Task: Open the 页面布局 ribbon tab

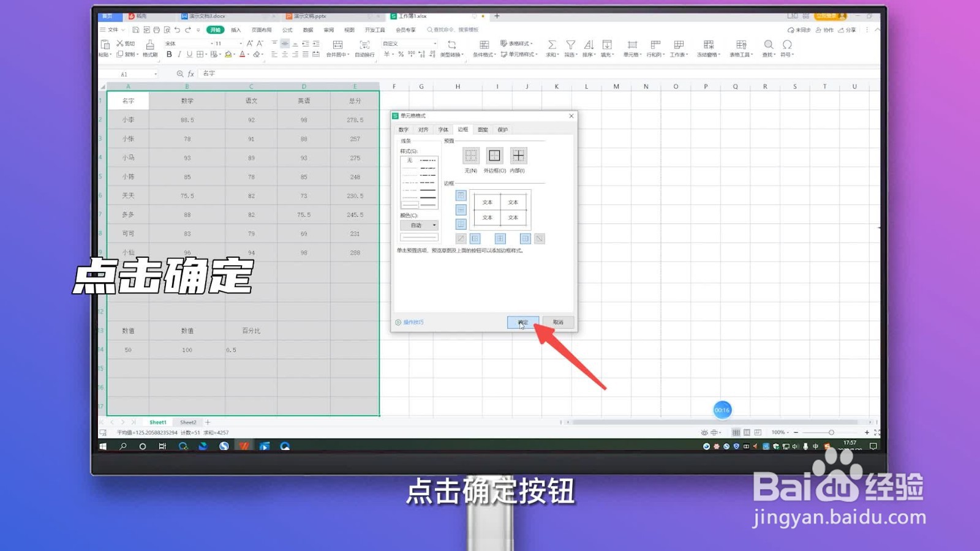Action: pyautogui.click(x=262, y=30)
